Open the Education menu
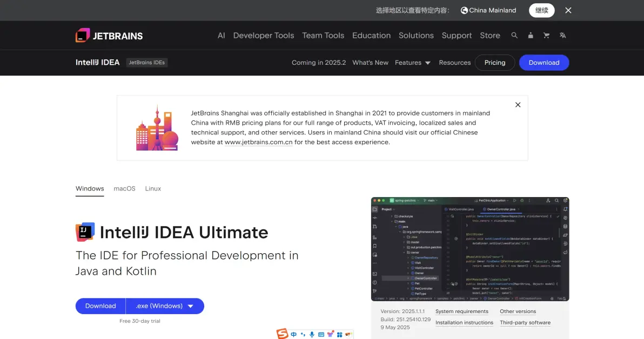This screenshot has height=339, width=644. tap(371, 35)
